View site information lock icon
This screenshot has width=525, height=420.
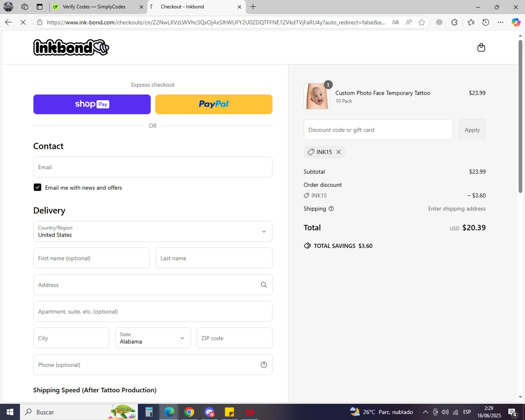point(40,22)
